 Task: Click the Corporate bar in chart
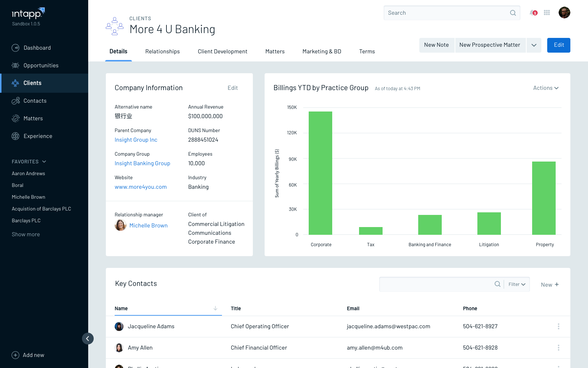click(320, 173)
